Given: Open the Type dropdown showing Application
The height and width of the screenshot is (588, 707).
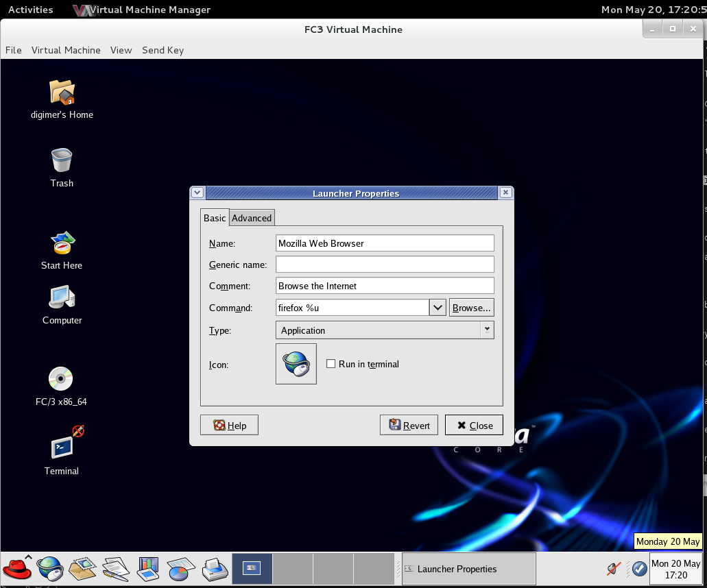Looking at the screenshot, I should pyautogui.click(x=385, y=330).
